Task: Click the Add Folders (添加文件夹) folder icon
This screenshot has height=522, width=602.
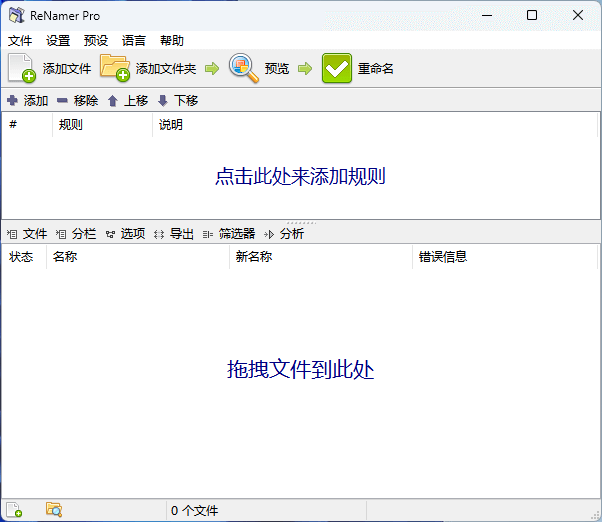Action: click(x=115, y=68)
